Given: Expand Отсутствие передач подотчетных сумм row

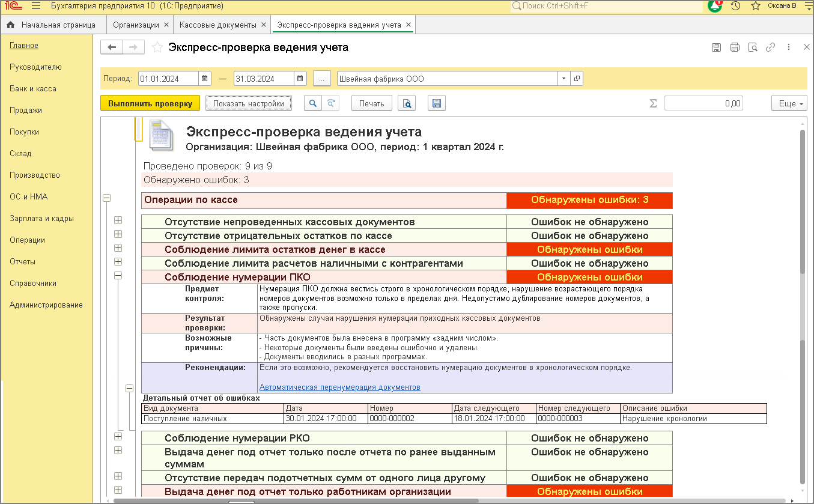Looking at the screenshot, I should pyautogui.click(x=118, y=476).
